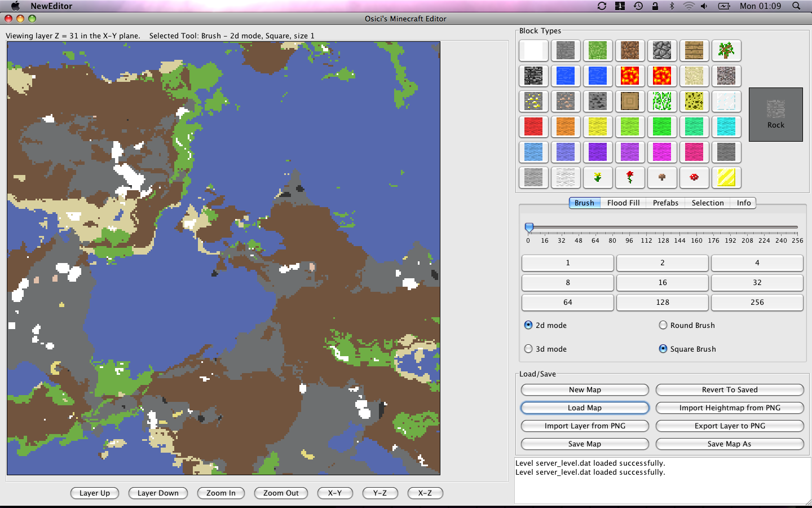Open the Flood Fill tab
This screenshot has height=508, width=812.
coord(623,203)
